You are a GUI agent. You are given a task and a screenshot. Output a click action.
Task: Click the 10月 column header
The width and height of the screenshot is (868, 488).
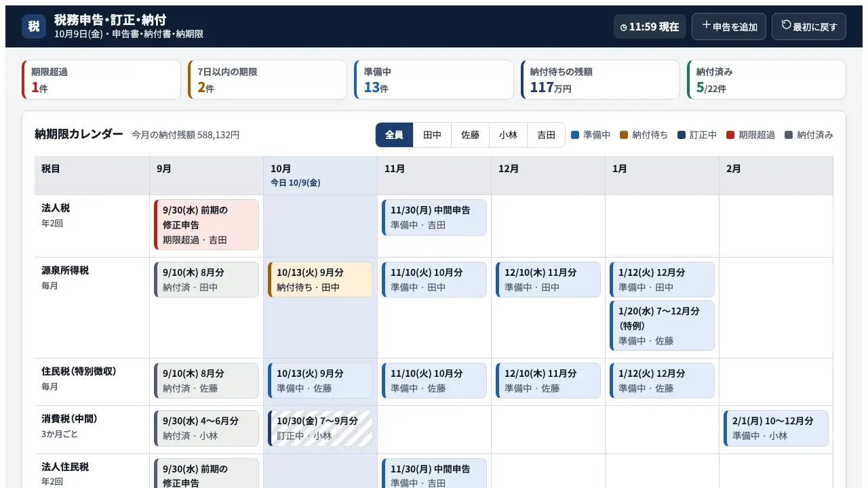[x=320, y=176]
